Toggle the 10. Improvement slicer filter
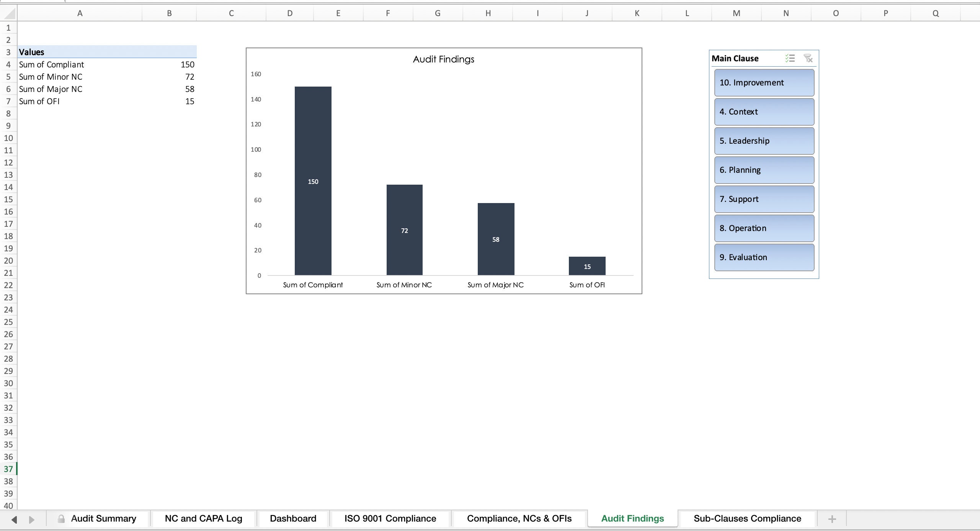 764,82
